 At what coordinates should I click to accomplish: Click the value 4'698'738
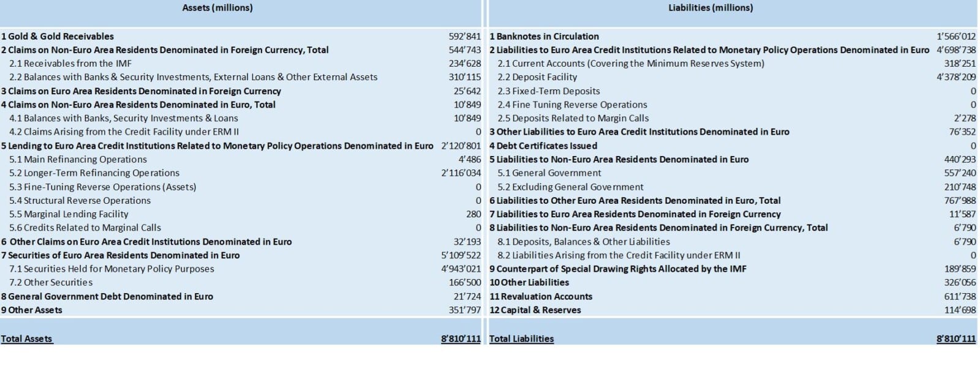[956, 50]
